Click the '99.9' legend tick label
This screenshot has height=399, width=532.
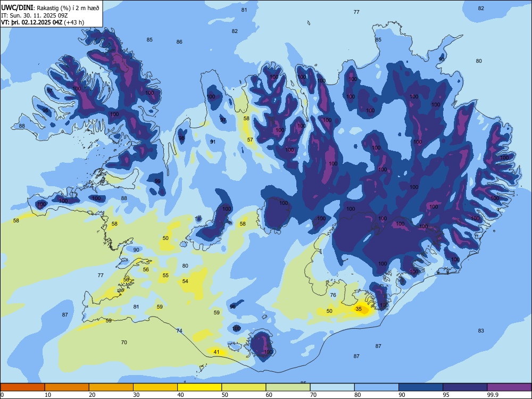493,395
